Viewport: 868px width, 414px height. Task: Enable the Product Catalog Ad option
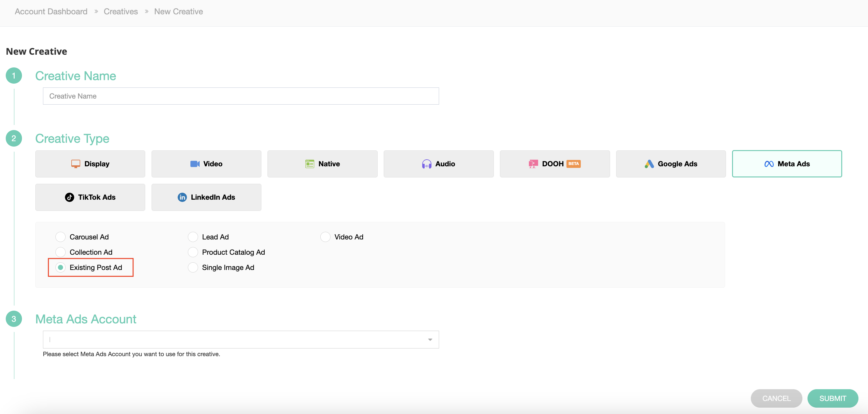(193, 252)
